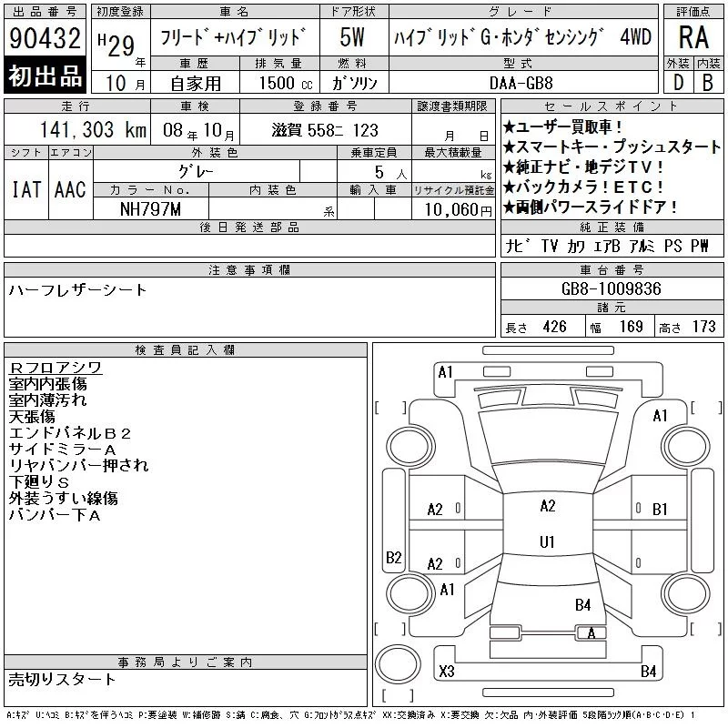Click the width value 169
Viewport: 728px width, 728px height.
click(632, 327)
